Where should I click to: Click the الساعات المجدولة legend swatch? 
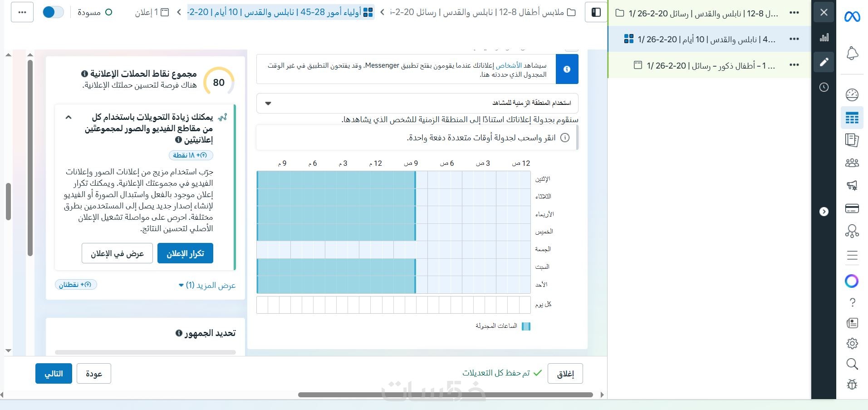[x=526, y=326]
